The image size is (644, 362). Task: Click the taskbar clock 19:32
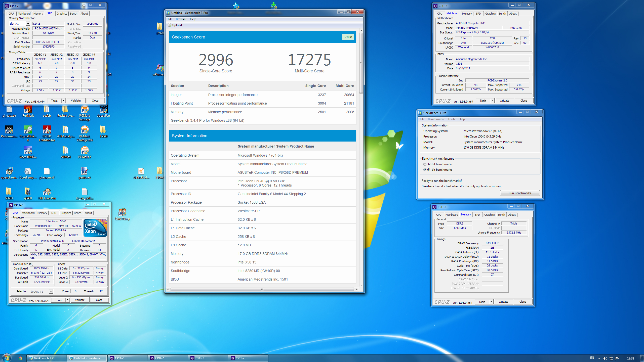coord(630,358)
